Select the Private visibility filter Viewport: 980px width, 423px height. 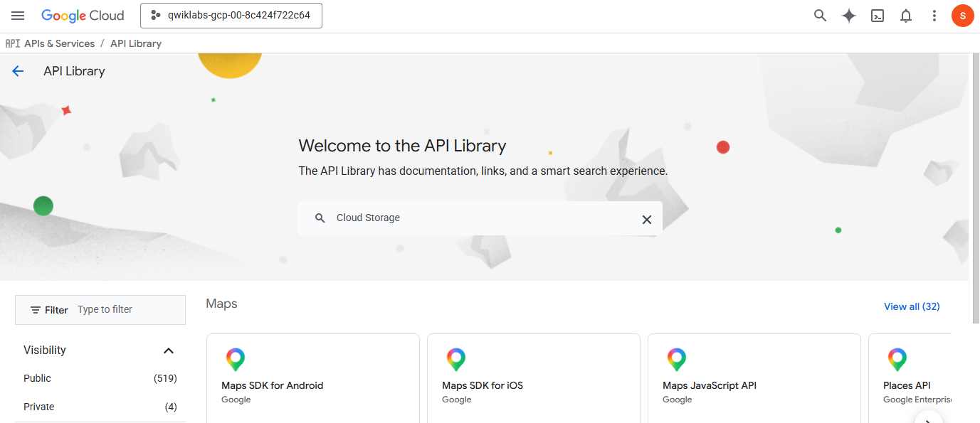click(x=100, y=407)
